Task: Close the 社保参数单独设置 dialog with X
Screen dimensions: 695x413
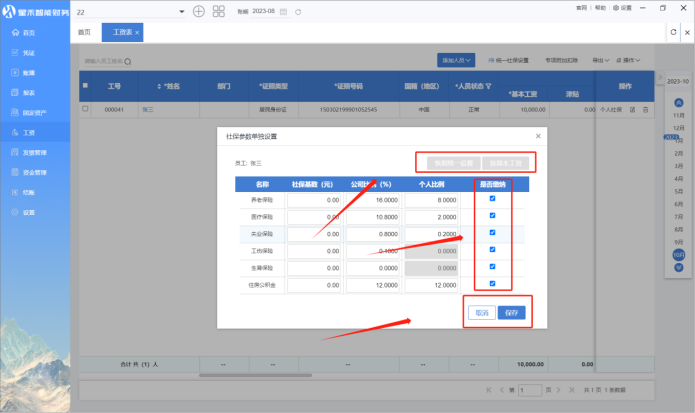Action: tap(538, 136)
